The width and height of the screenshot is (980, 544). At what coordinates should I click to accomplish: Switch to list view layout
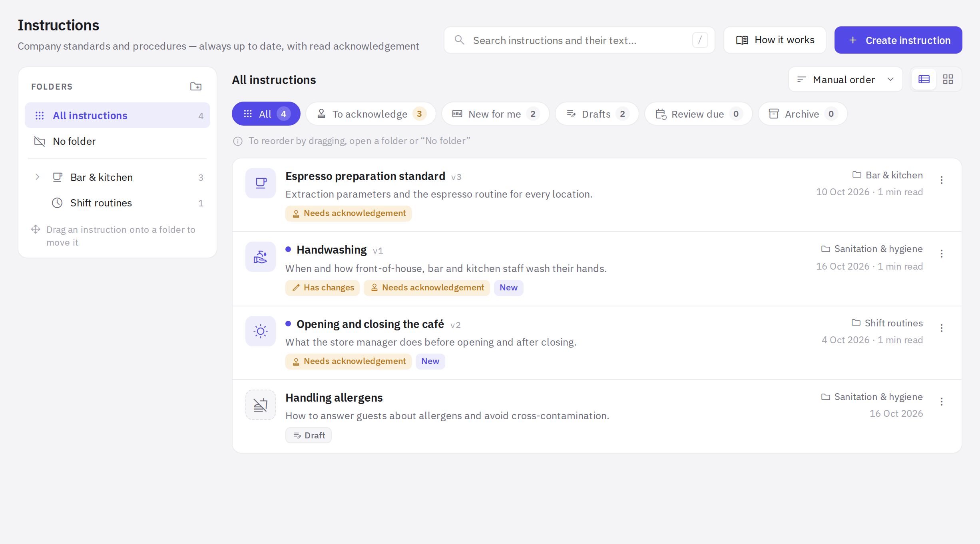pyautogui.click(x=924, y=79)
